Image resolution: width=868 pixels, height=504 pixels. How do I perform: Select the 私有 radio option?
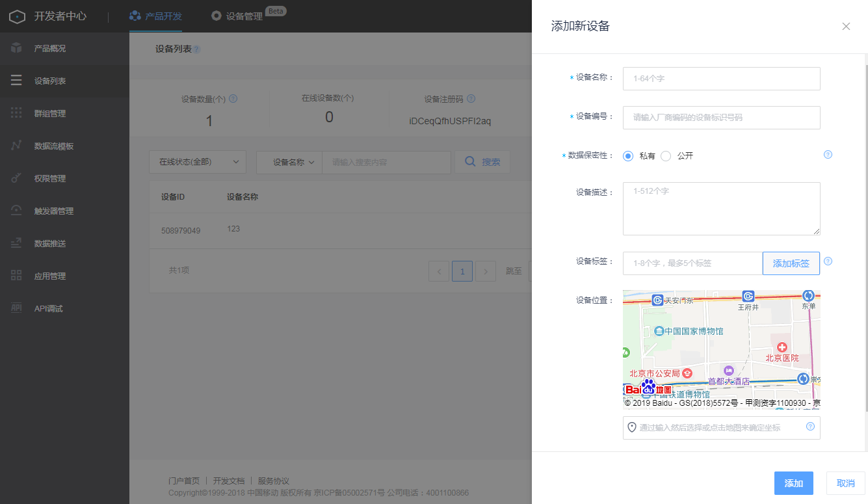628,156
